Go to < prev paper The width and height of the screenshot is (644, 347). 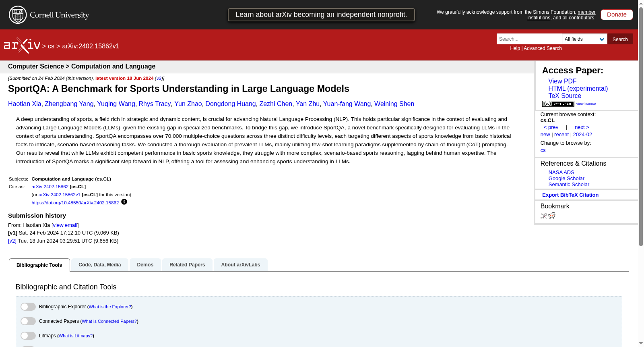click(551, 127)
